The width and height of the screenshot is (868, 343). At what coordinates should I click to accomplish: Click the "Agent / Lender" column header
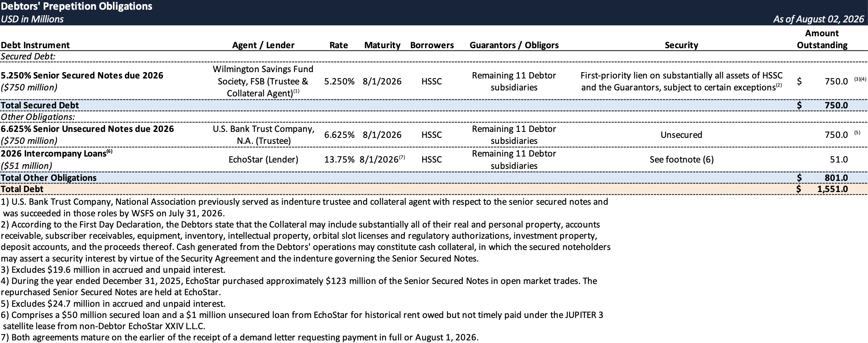(x=263, y=45)
